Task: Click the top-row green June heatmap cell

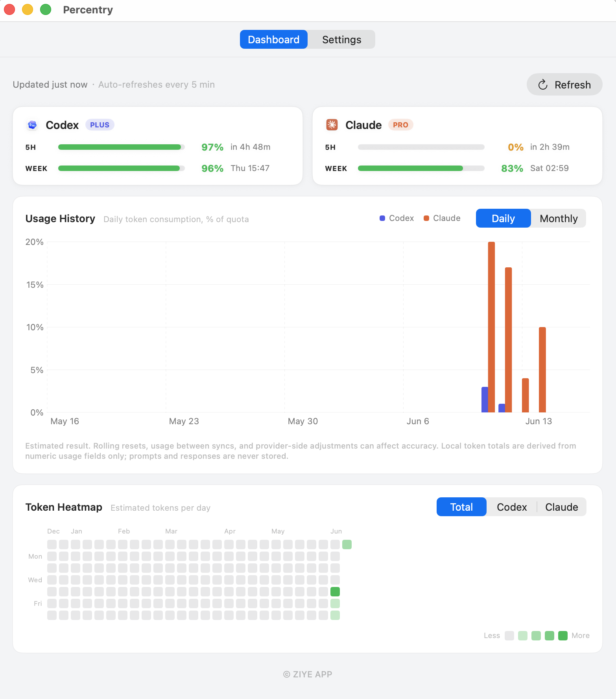Action: (x=347, y=544)
